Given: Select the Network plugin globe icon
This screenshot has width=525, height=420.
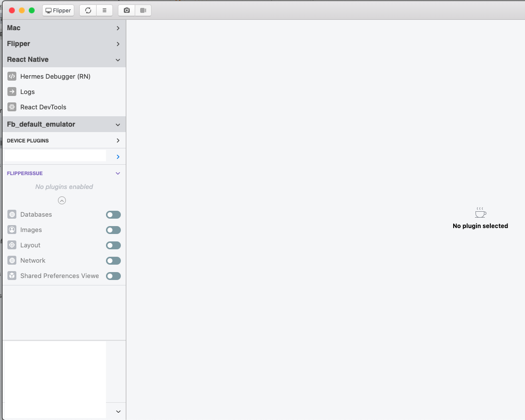Looking at the screenshot, I should tap(11, 260).
